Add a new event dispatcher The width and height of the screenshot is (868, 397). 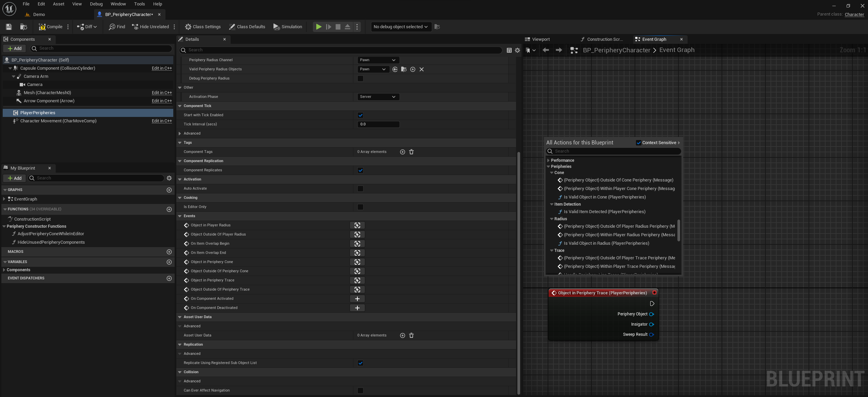(x=169, y=278)
